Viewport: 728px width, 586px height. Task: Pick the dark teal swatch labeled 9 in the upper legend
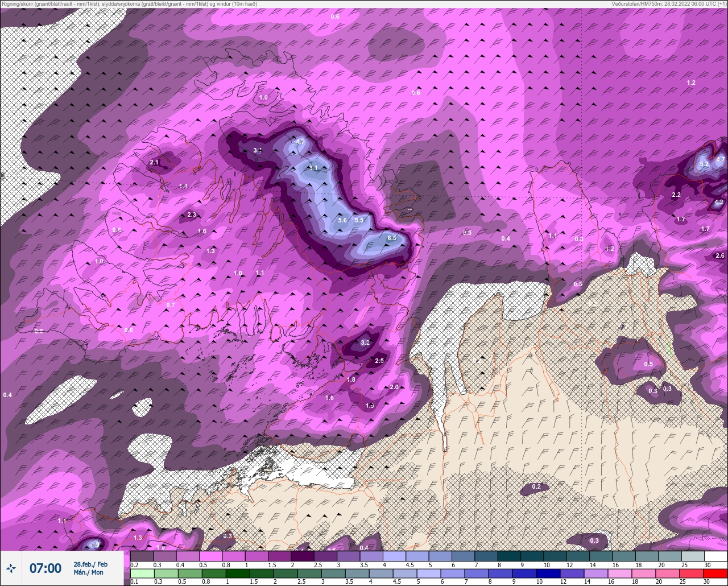(x=532, y=556)
